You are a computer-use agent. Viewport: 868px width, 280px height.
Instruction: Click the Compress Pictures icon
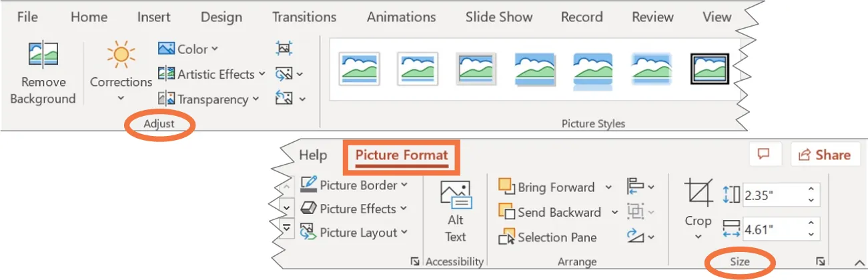(284, 49)
